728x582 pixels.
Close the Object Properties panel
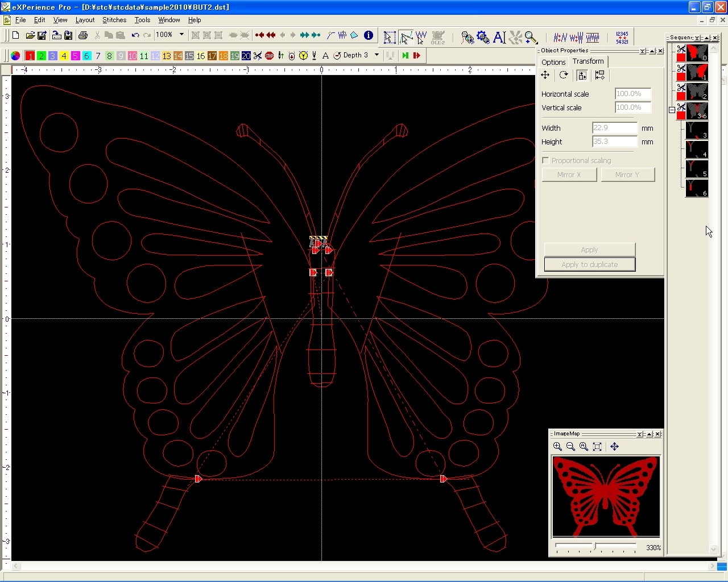coord(660,51)
